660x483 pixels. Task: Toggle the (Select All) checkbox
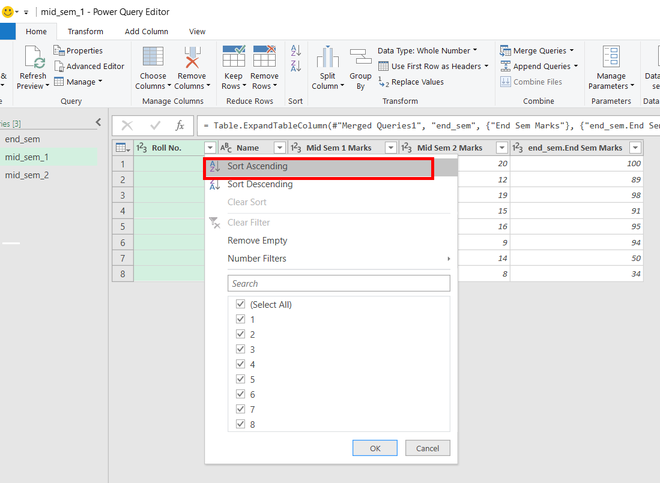pyautogui.click(x=240, y=304)
